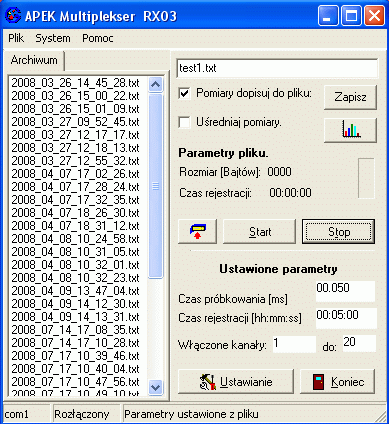
Task: Minimize the APEK Multiplekser window
Action: [x=327, y=16]
